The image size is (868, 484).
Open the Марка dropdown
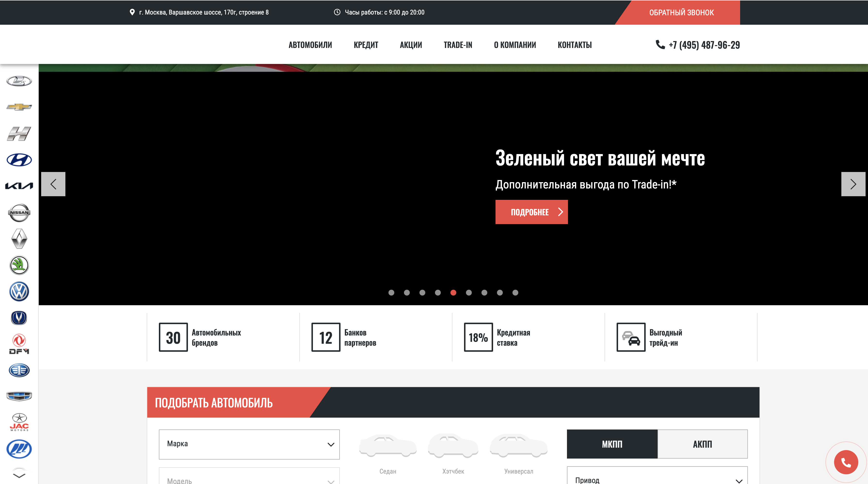point(249,444)
